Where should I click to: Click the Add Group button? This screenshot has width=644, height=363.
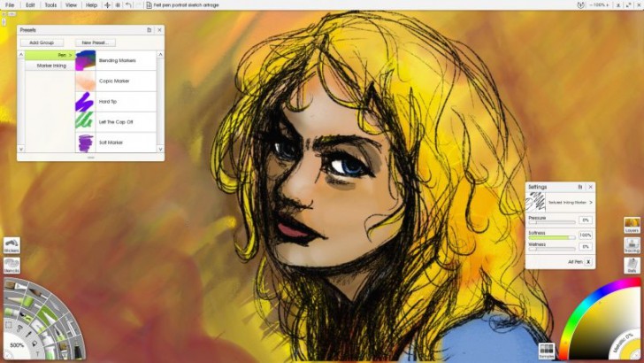tap(42, 42)
